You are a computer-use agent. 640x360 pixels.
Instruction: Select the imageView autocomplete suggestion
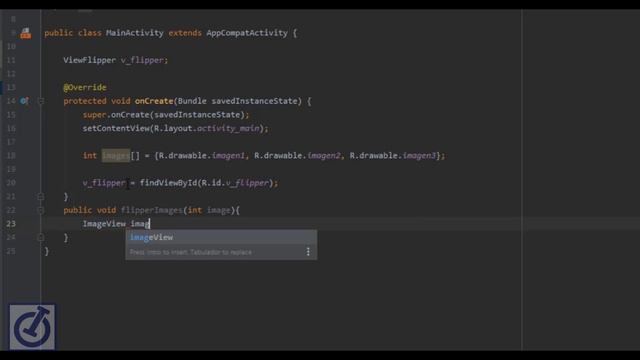[221, 237]
